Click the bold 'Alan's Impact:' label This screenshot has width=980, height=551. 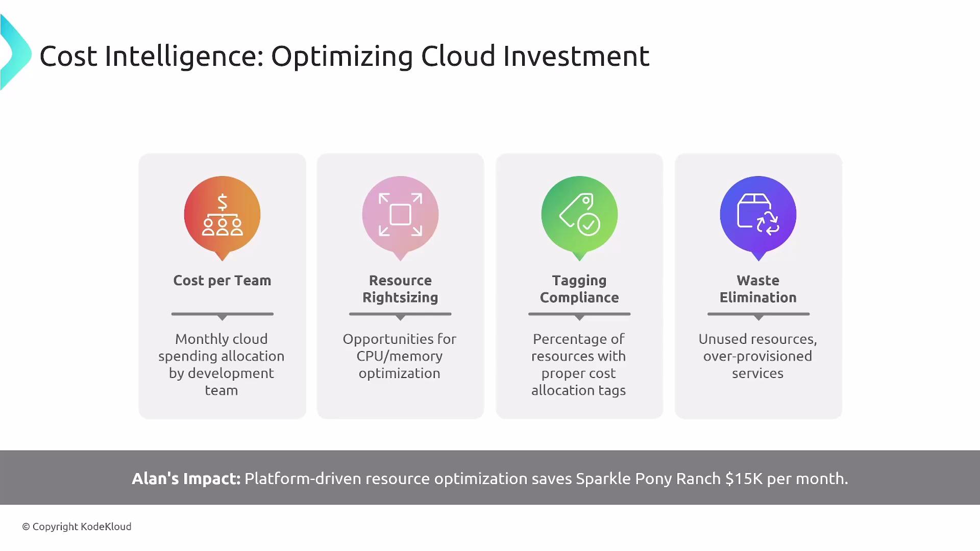pyautogui.click(x=186, y=479)
